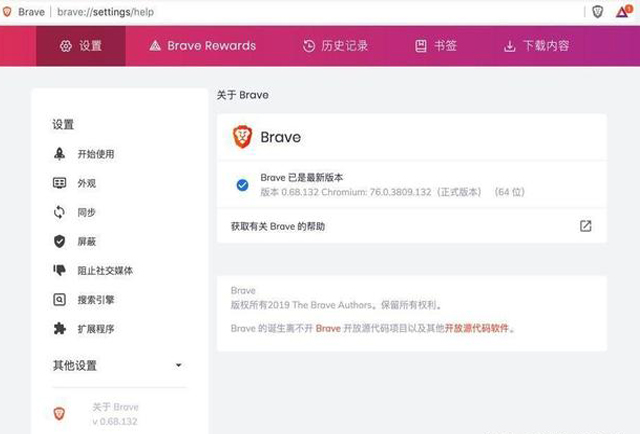Click the sync arrows icon beside 同步
The width and height of the screenshot is (640, 434).
60,212
